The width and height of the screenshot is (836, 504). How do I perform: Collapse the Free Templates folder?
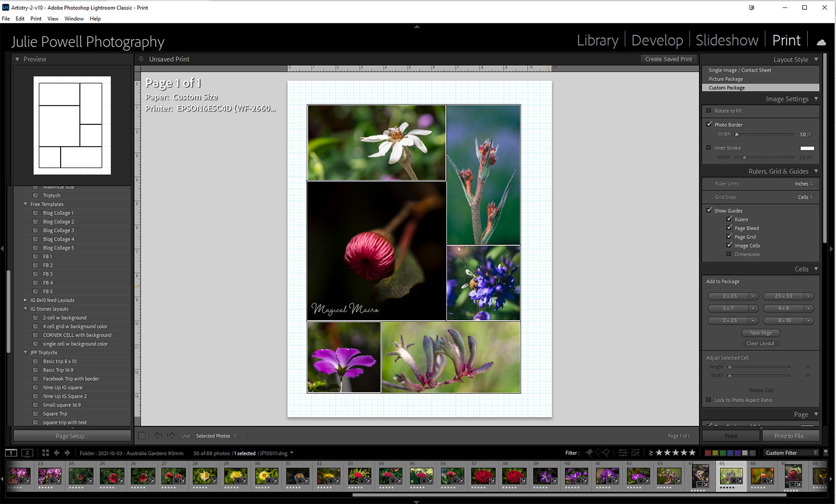[26, 204]
